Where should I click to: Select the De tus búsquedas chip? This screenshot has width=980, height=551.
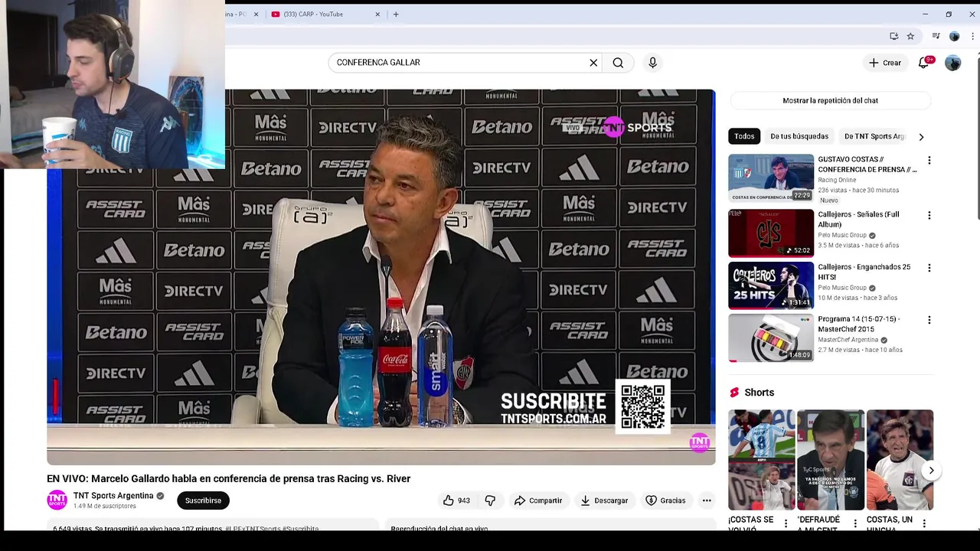coord(799,136)
